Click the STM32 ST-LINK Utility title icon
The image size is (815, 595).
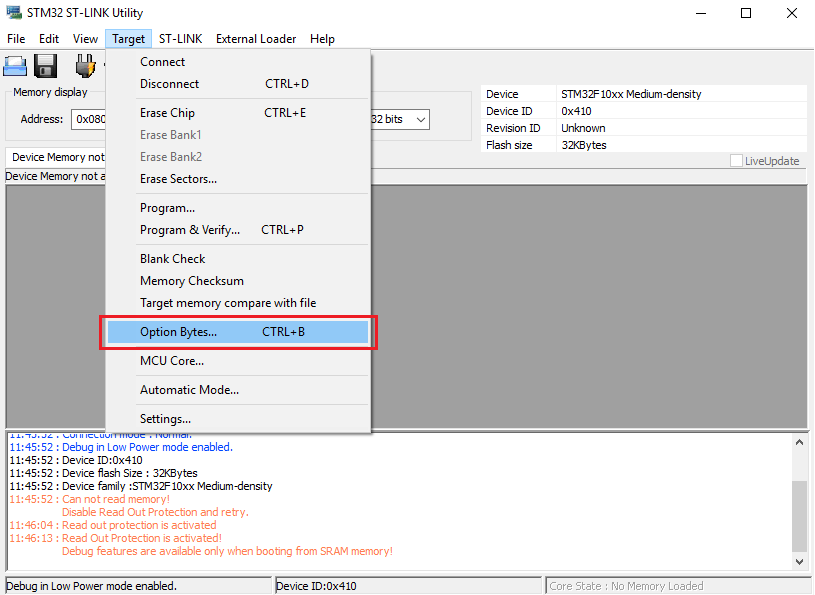tap(13, 13)
